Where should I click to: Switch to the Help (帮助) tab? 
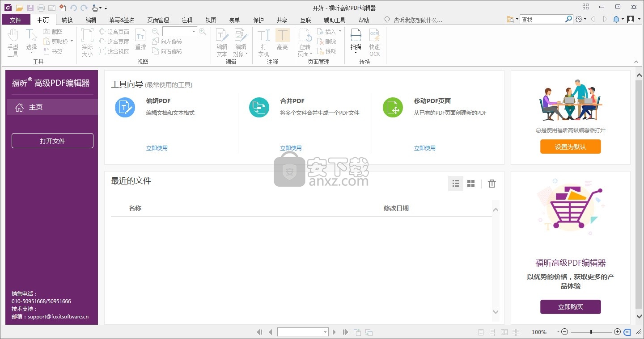(x=364, y=20)
